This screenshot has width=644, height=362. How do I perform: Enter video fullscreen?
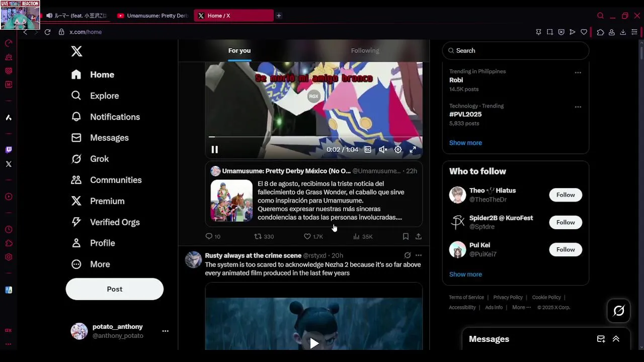pyautogui.click(x=413, y=149)
